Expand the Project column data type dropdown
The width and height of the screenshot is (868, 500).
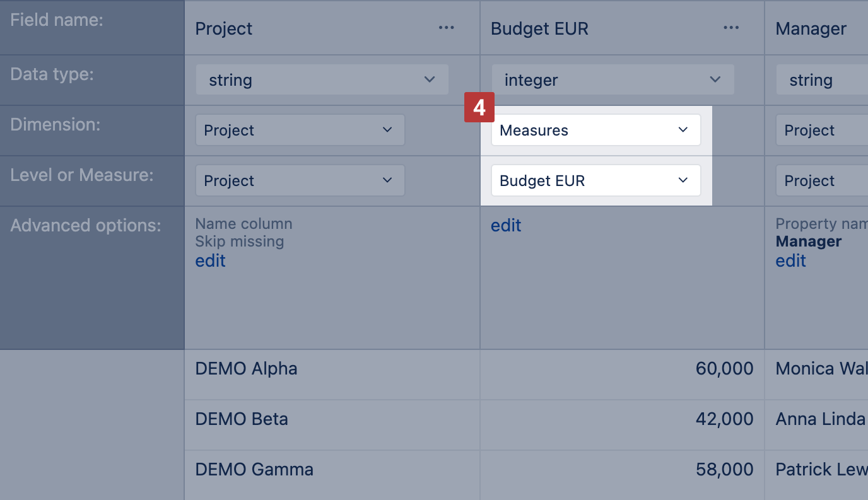(322, 80)
